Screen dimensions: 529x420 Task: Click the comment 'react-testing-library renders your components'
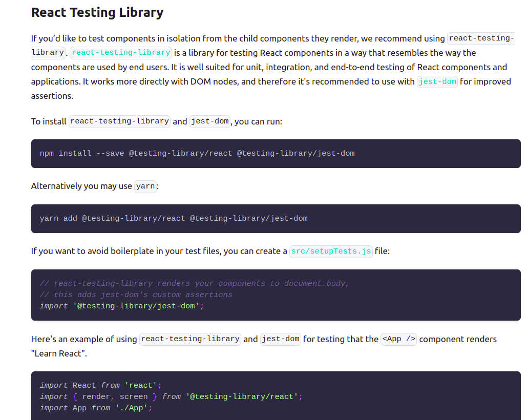click(x=194, y=283)
